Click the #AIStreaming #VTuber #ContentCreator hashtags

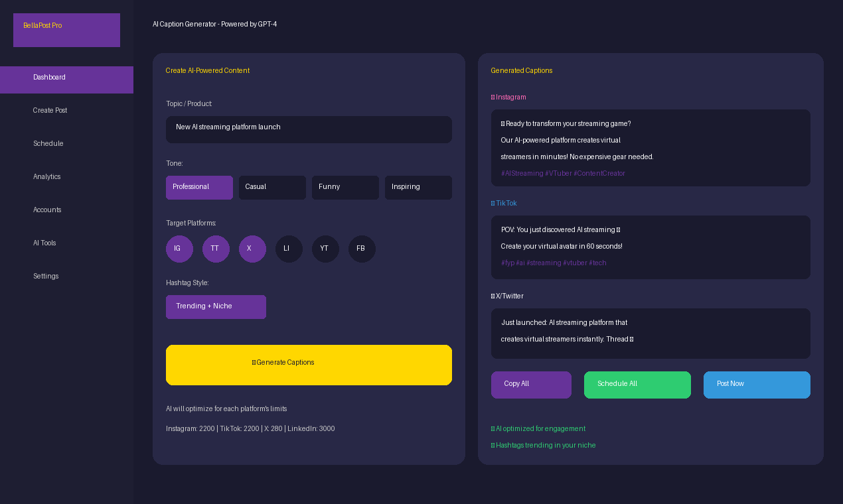[x=563, y=173]
